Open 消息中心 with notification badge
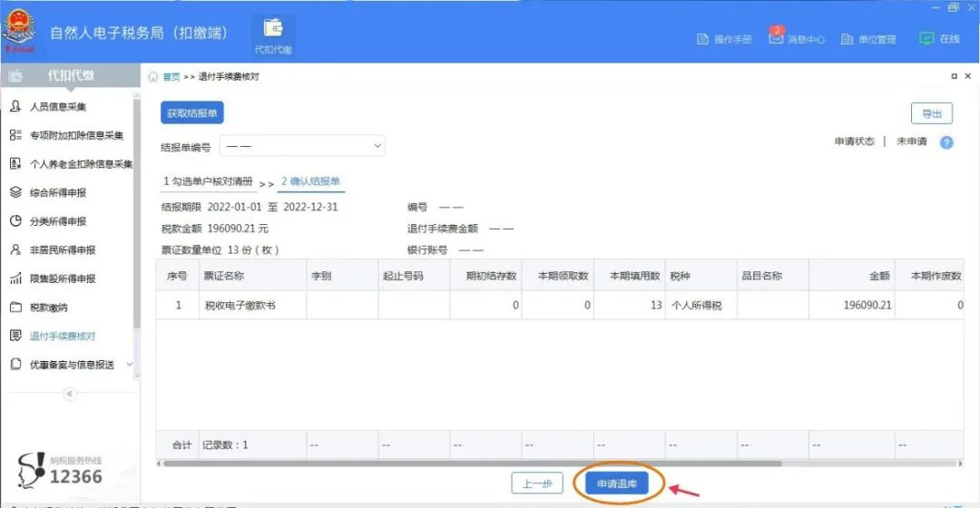The image size is (980, 508). click(x=797, y=39)
